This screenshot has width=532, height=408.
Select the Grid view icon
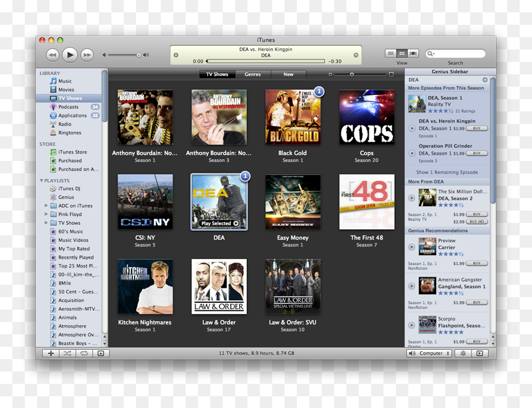[401, 53]
